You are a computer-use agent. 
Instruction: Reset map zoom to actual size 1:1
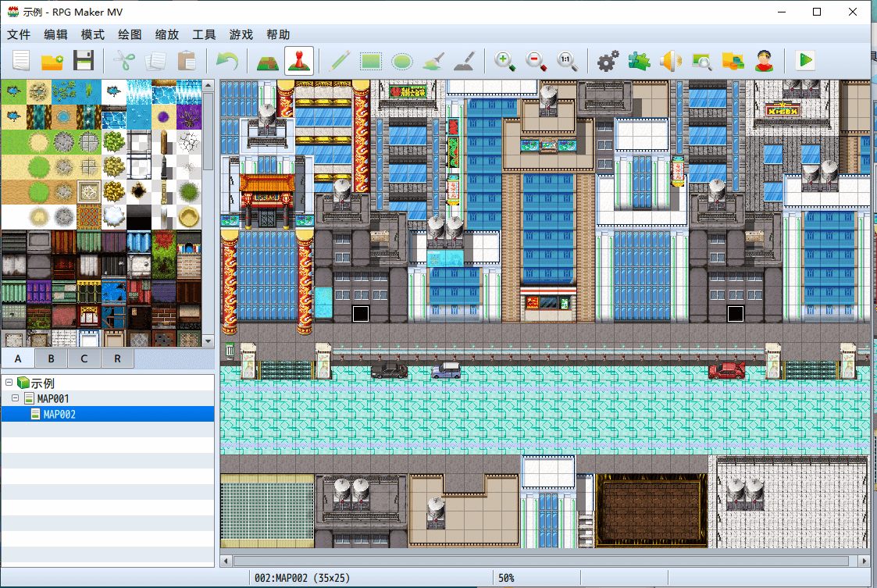[568, 60]
